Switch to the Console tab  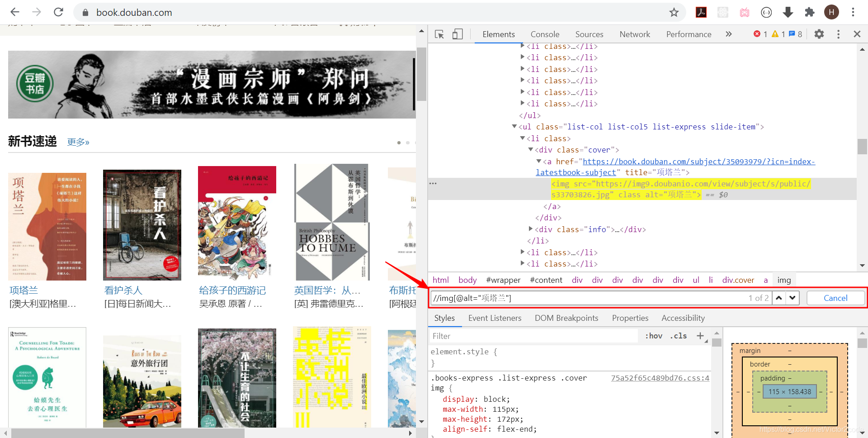click(545, 34)
